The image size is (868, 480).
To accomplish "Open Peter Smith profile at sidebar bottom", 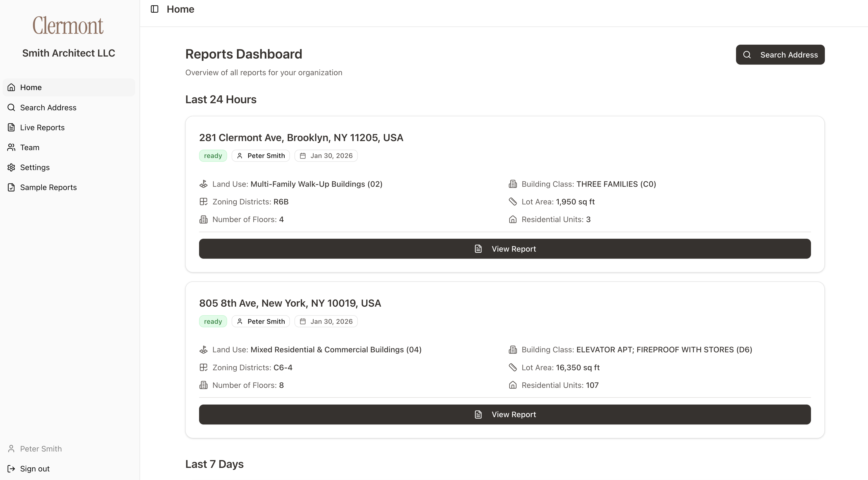I will pos(41,449).
